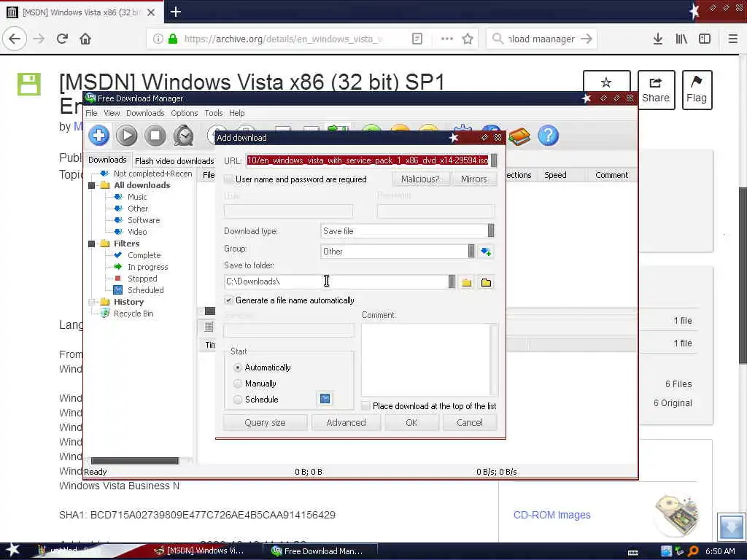747x560 pixels.
Task: Click inside the Comment text box
Action: 425,359
